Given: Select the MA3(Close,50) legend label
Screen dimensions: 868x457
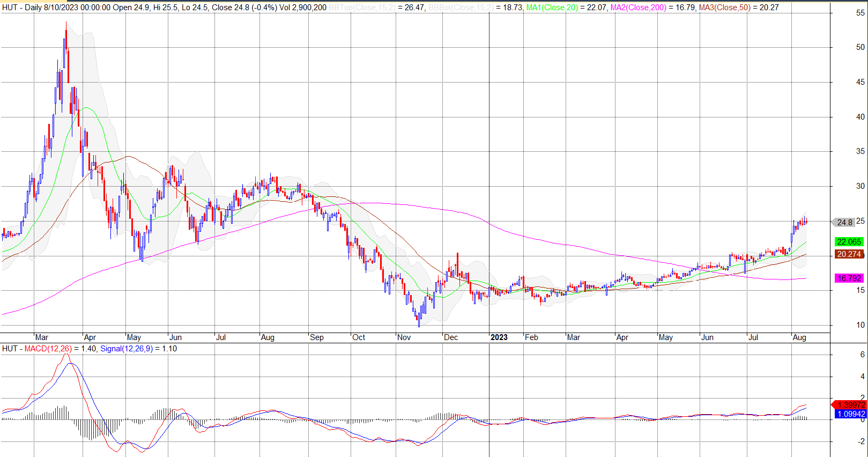Looking at the screenshot, I should point(724,8).
